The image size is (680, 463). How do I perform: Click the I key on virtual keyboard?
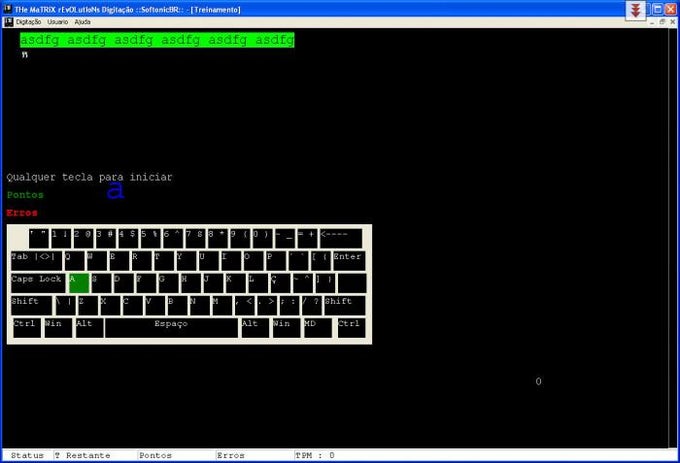[x=231, y=261]
